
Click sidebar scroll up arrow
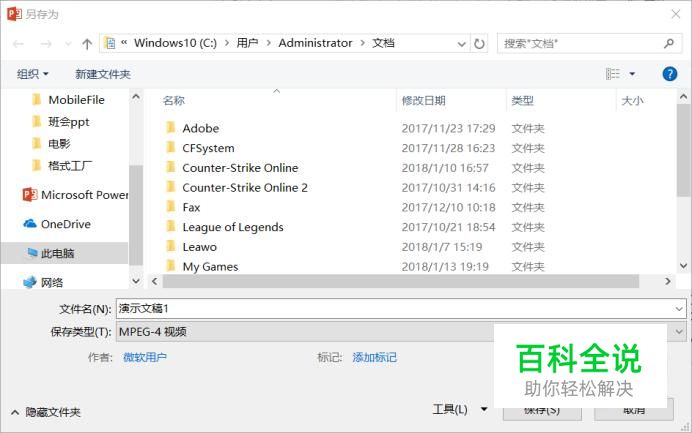coord(136,96)
